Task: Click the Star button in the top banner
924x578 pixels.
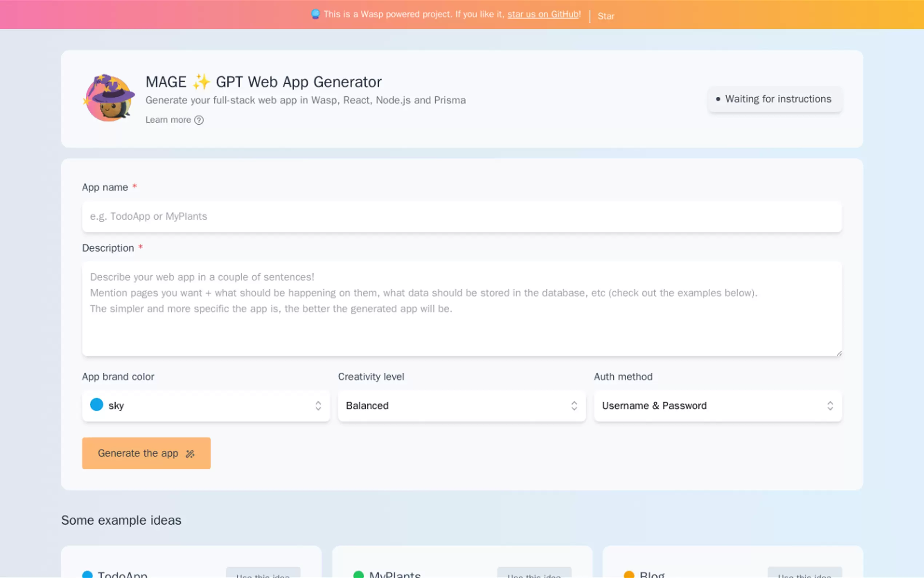Action: tap(606, 16)
